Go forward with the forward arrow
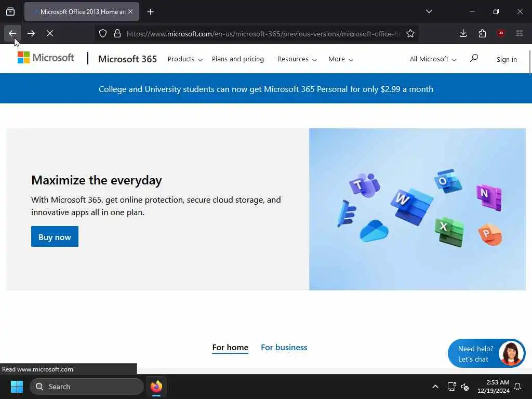Image resolution: width=532 pixels, height=399 pixels. (x=31, y=33)
